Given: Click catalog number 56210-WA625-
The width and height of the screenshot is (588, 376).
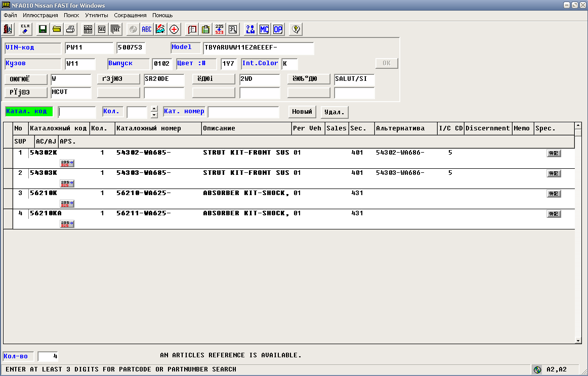Looking at the screenshot, I should click(144, 193).
